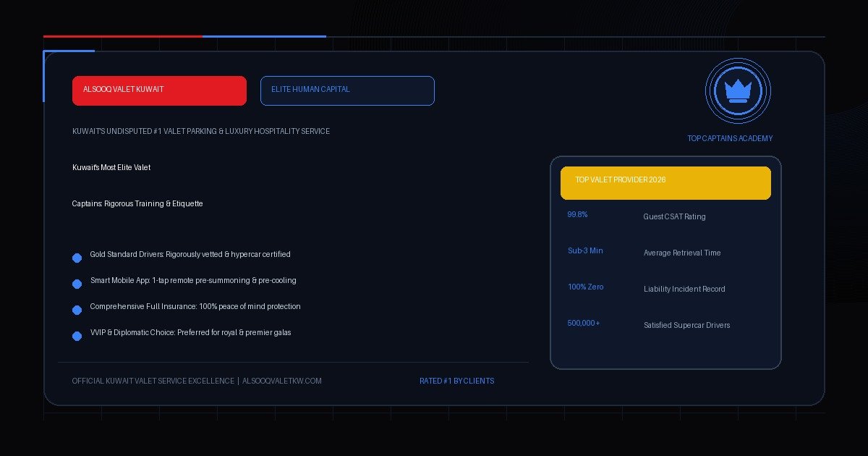
Task: Click the Average Retrieval Time label
Action: click(682, 253)
